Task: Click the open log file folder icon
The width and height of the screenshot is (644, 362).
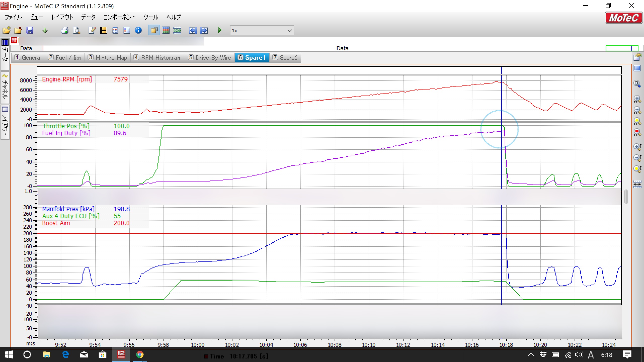Action: coord(7,30)
